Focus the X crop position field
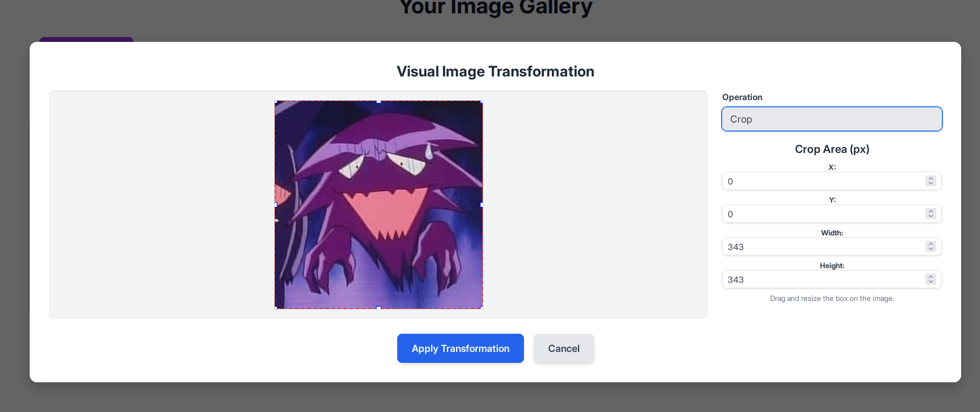980x412 pixels. tap(825, 181)
